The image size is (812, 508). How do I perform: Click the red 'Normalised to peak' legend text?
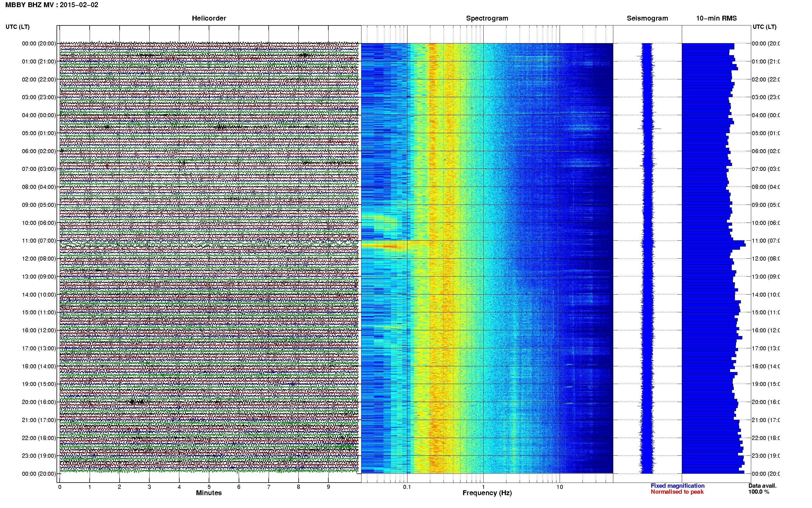coord(677,492)
